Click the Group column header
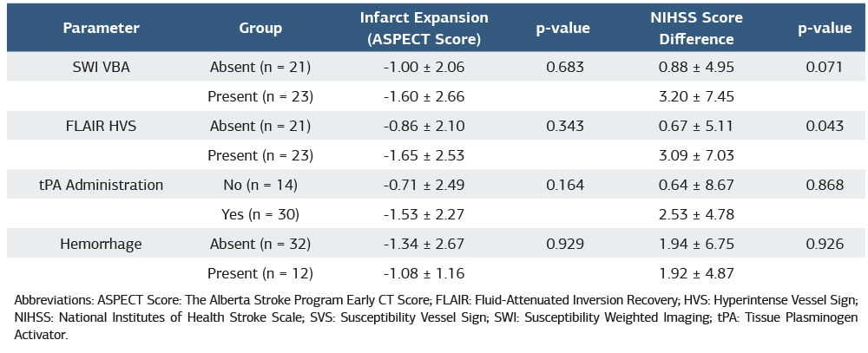 (x=260, y=28)
